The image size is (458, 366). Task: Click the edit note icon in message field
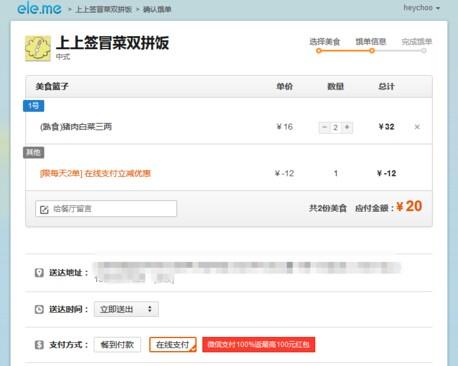click(44, 209)
